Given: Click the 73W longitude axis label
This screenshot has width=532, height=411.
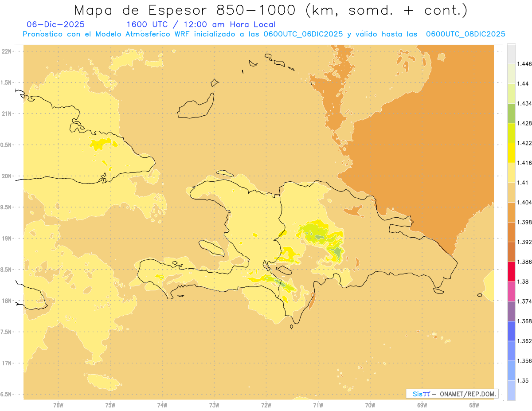Looking at the screenshot, I should [x=214, y=405].
